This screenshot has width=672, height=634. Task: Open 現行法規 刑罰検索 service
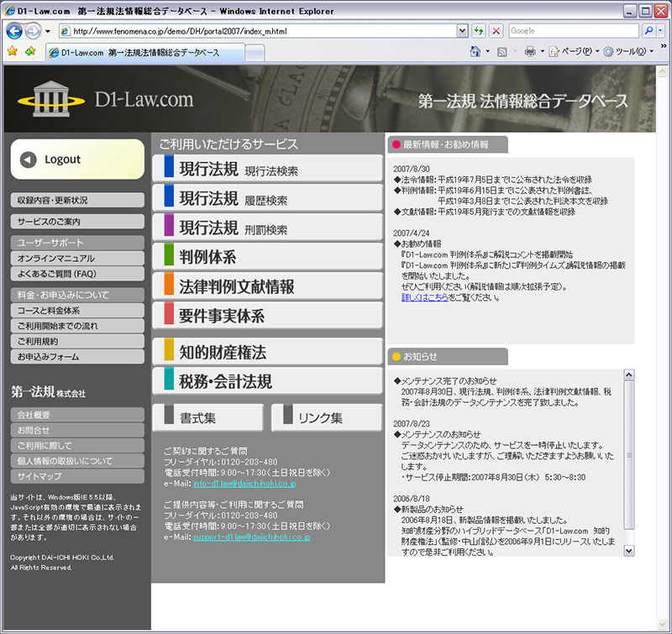click(267, 227)
